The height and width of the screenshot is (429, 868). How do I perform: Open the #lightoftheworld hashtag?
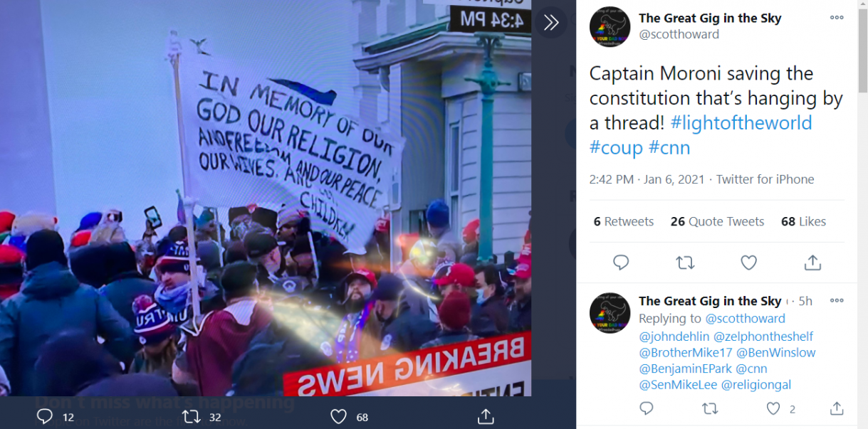point(741,122)
